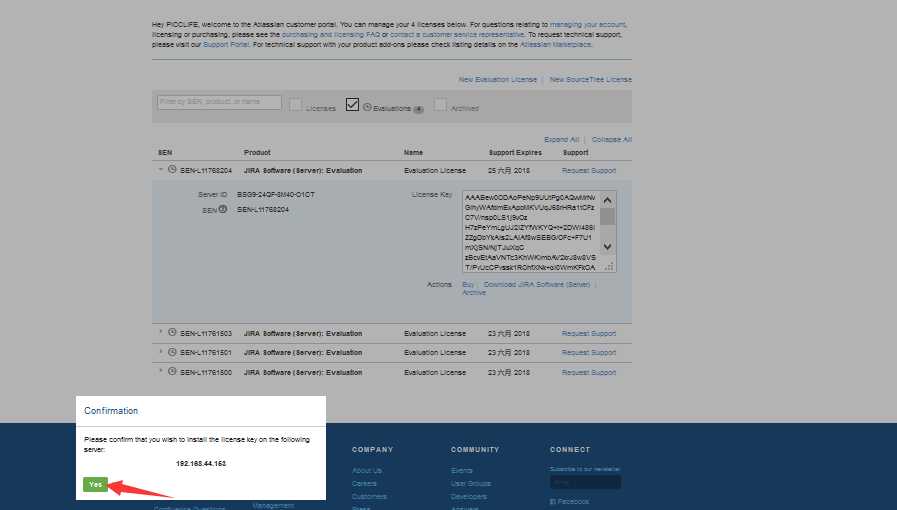Click Expand All link
Screen dimensions: 897x510
(x=561, y=140)
